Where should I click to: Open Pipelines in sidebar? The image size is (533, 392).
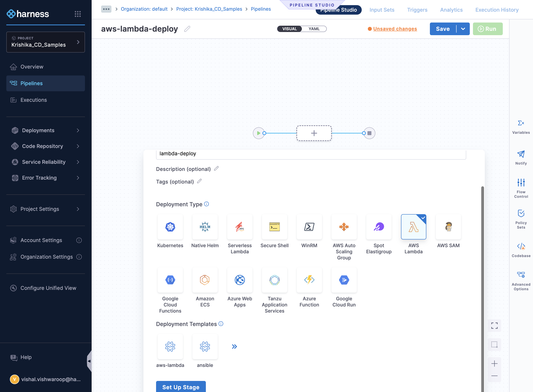tap(46, 83)
